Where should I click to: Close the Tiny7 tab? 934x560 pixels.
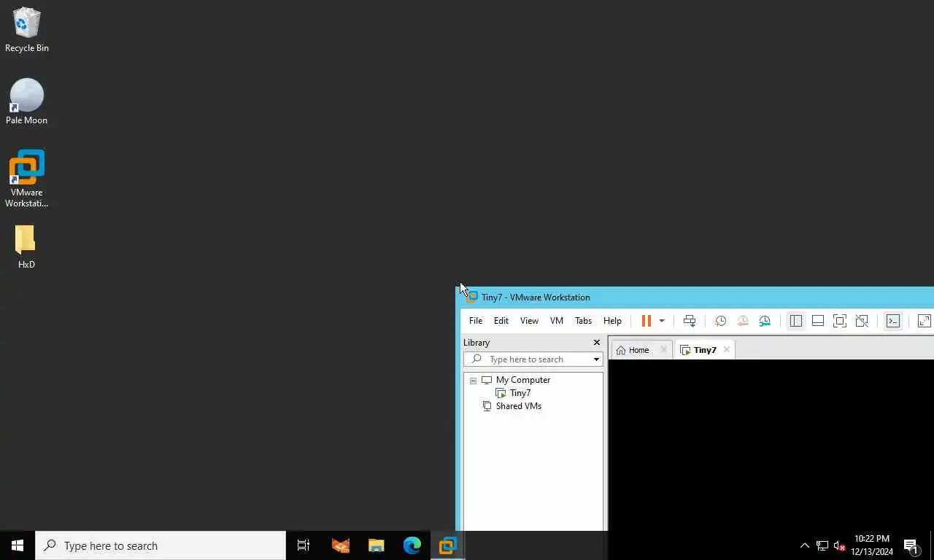[726, 350]
